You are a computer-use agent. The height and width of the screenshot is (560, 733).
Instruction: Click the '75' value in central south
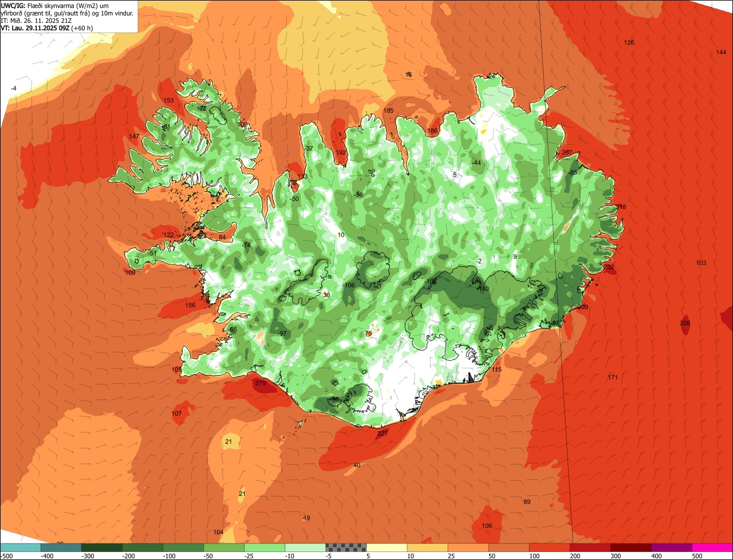click(x=368, y=334)
